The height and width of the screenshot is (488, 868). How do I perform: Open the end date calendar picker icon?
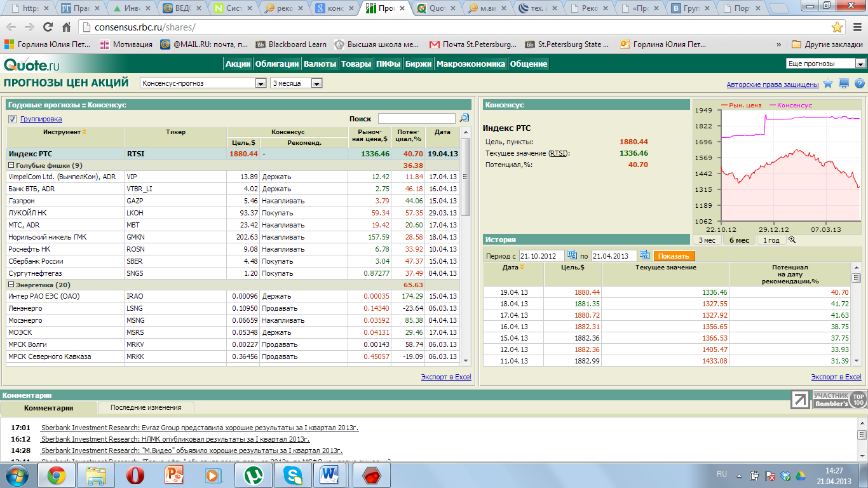tap(644, 255)
